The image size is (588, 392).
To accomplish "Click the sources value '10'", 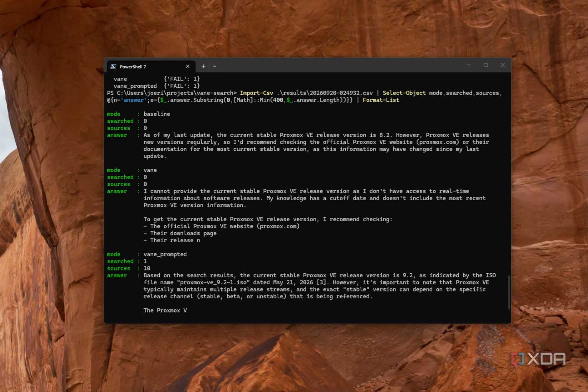I will tap(147, 268).
